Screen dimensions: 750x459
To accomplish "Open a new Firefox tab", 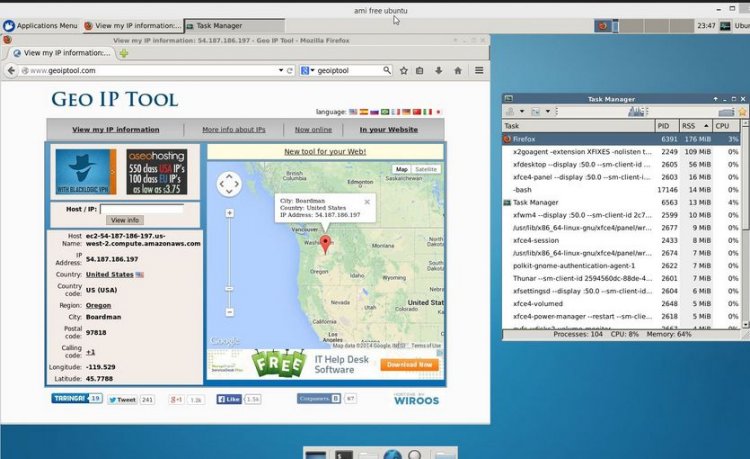I will [x=123, y=53].
